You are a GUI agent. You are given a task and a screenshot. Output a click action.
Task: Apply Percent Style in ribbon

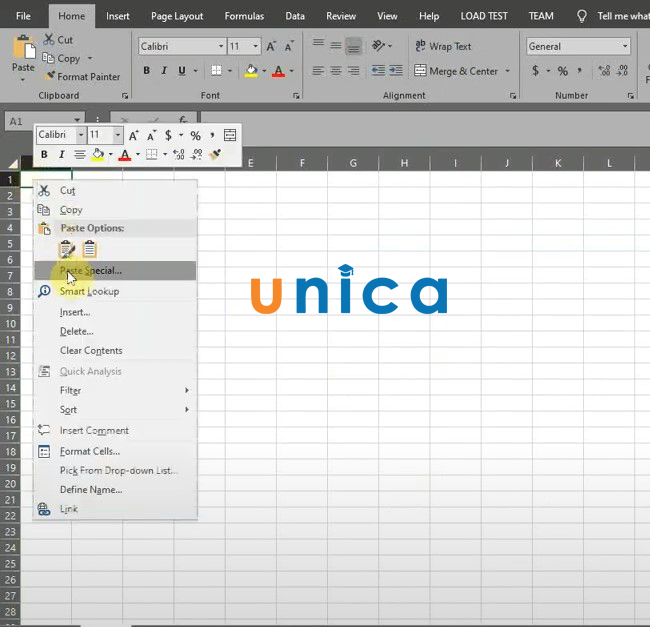[x=563, y=71]
